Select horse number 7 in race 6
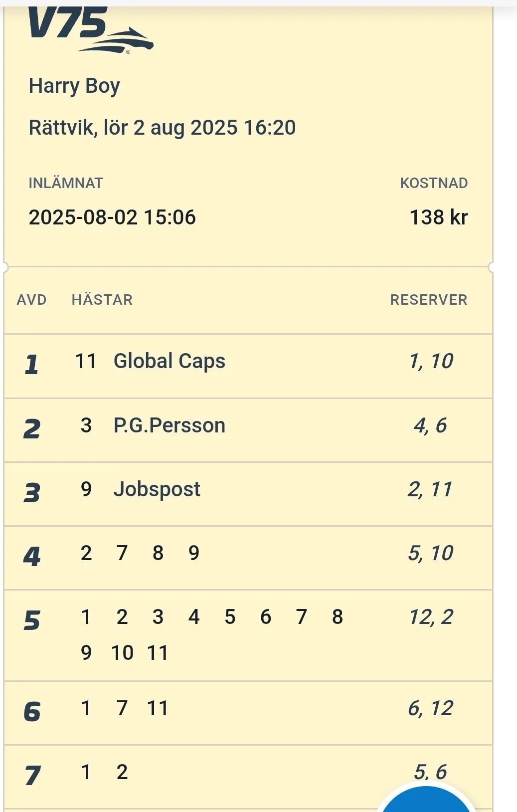The image size is (517, 812). tap(122, 708)
